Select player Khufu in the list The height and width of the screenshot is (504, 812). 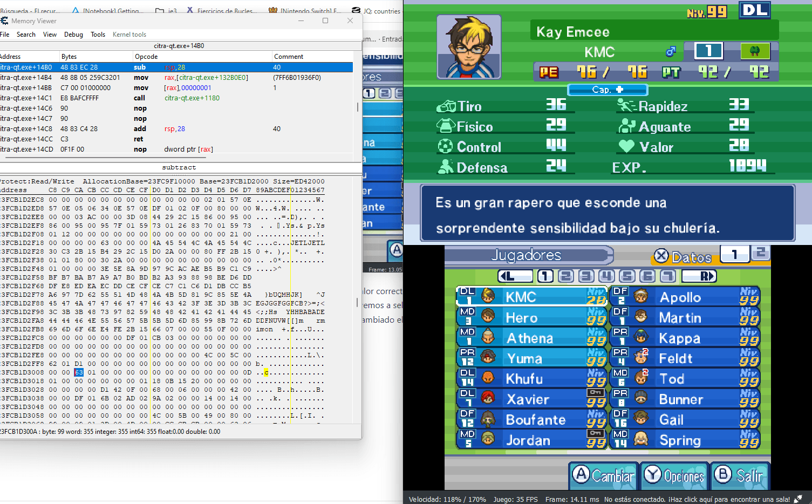(533, 379)
